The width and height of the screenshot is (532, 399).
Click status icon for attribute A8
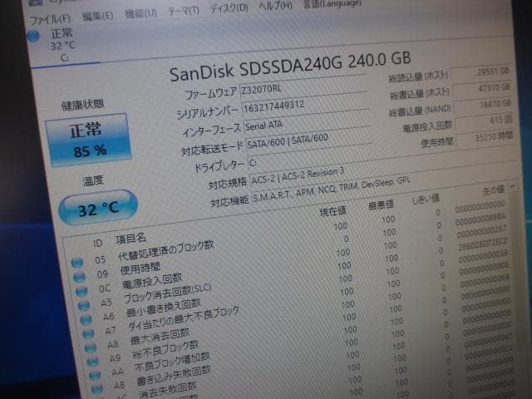pyautogui.click(x=91, y=347)
